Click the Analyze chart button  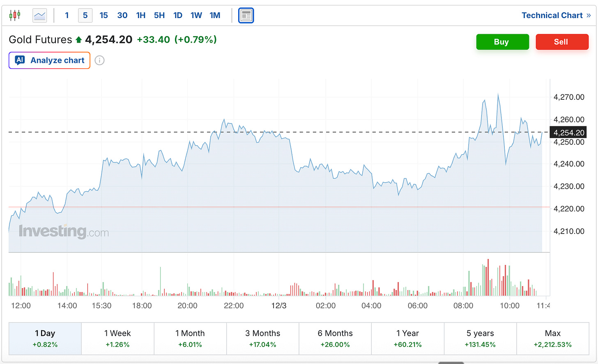[49, 60]
